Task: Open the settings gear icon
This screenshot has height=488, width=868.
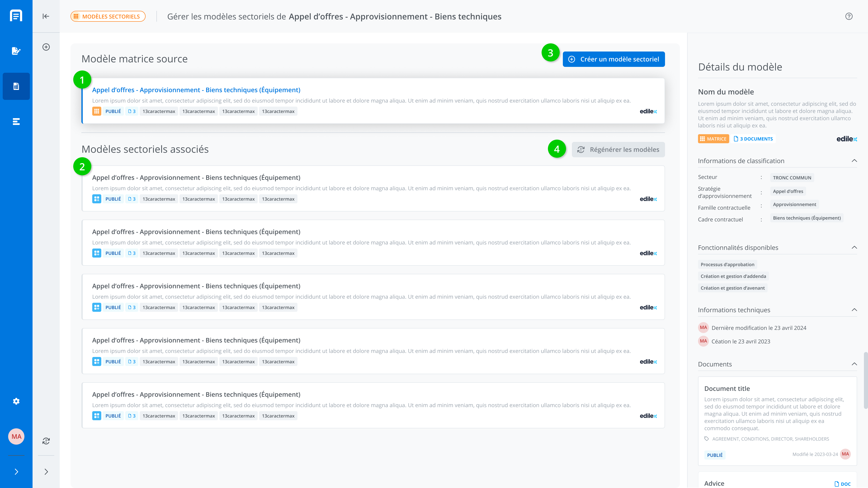Action: click(x=16, y=401)
